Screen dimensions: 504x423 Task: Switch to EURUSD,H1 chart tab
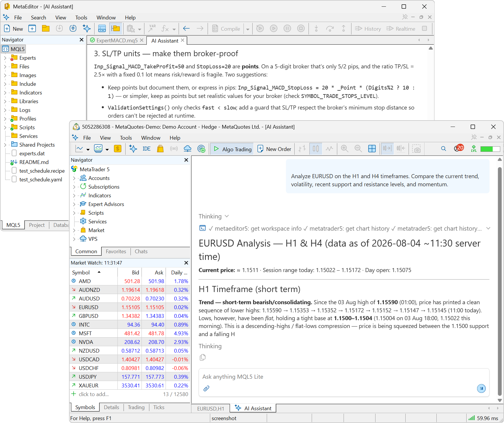coord(211,409)
